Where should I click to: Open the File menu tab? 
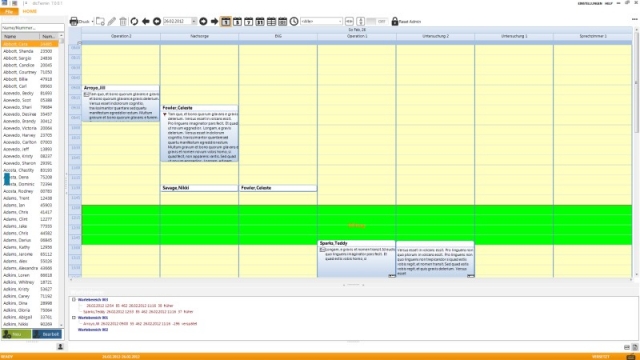click(x=9, y=11)
